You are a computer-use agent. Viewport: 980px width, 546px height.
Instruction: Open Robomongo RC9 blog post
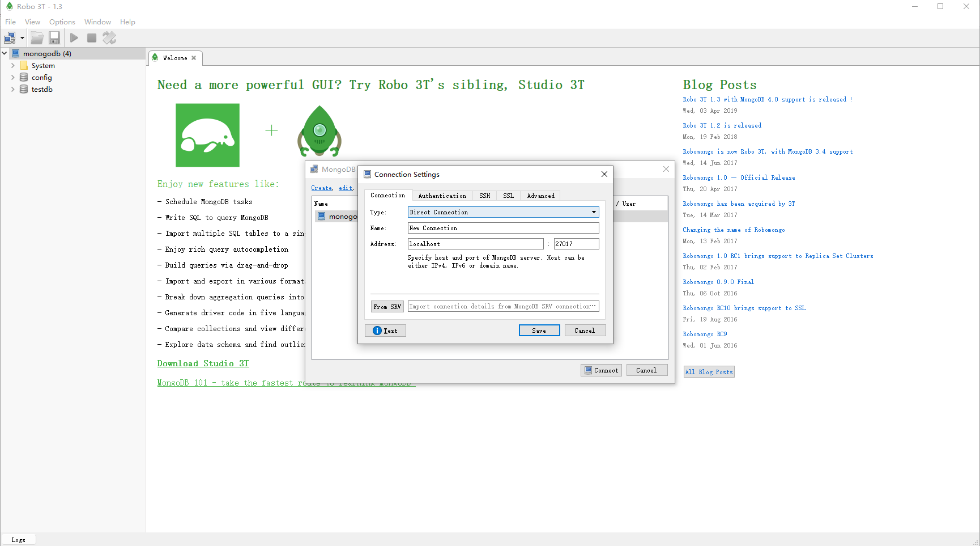(705, 334)
